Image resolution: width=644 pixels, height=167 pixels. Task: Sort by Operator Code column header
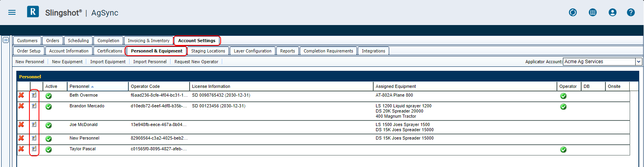[159, 86]
